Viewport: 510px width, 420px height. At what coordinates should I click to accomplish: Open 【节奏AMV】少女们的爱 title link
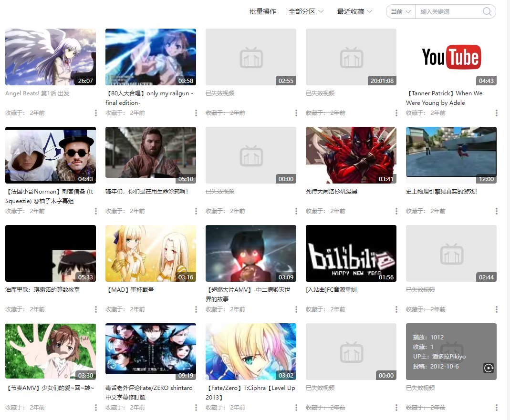[x=50, y=388]
